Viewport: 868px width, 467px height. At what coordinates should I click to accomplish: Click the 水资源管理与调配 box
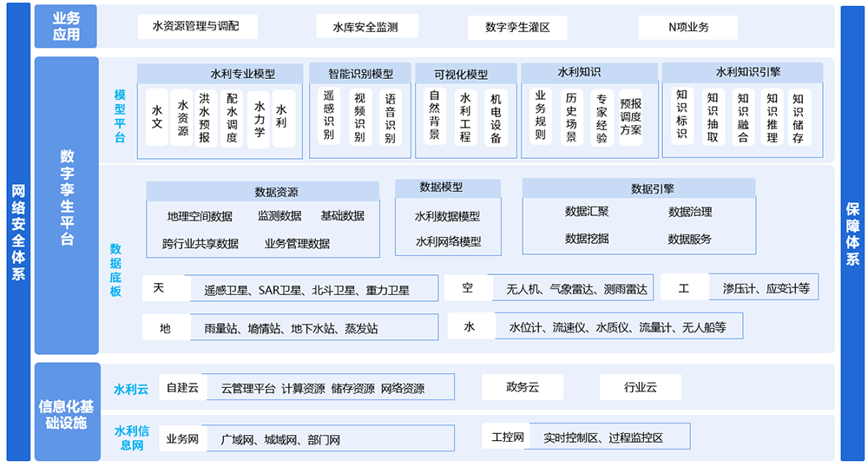tap(199, 27)
